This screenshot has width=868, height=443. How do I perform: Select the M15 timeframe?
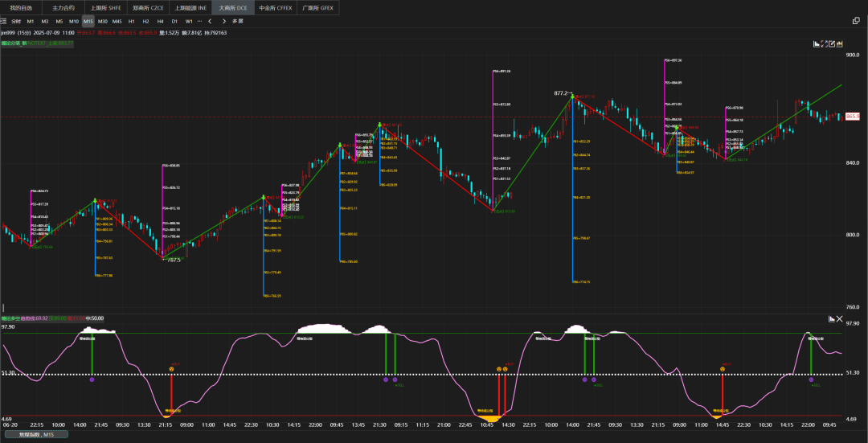coord(88,21)
